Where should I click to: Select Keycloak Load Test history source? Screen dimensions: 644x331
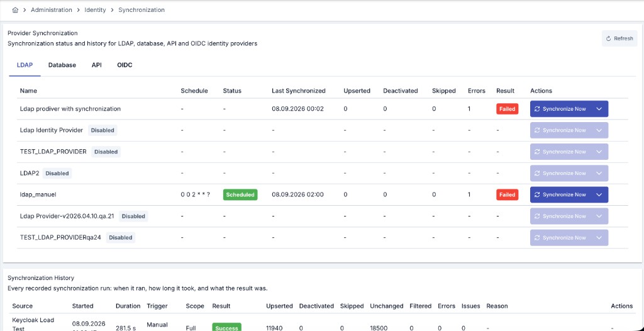(33, 324)
